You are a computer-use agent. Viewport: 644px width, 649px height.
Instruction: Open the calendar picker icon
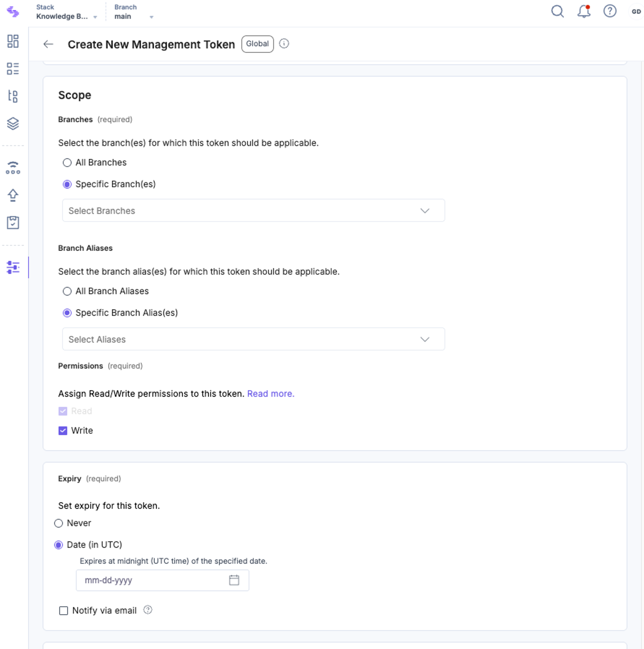point(234,580)
